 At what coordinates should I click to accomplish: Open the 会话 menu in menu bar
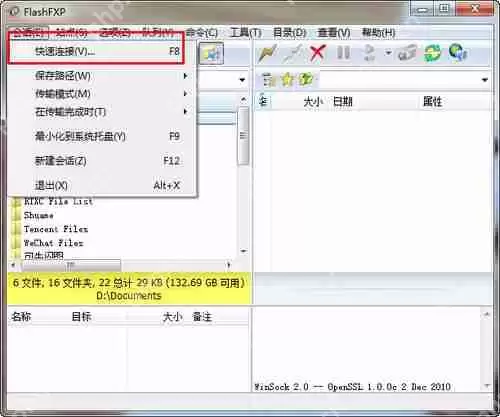pos(28,33)
